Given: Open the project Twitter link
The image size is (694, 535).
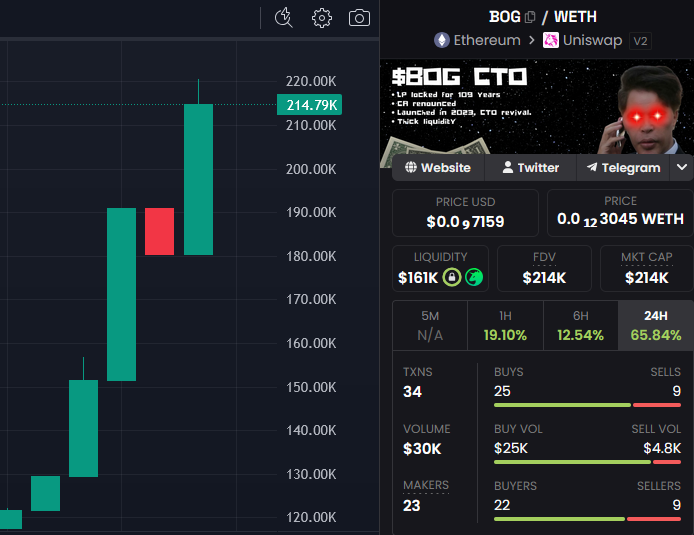Looking at the screenshot, I should pyautogui.click(x=531, y=168).
